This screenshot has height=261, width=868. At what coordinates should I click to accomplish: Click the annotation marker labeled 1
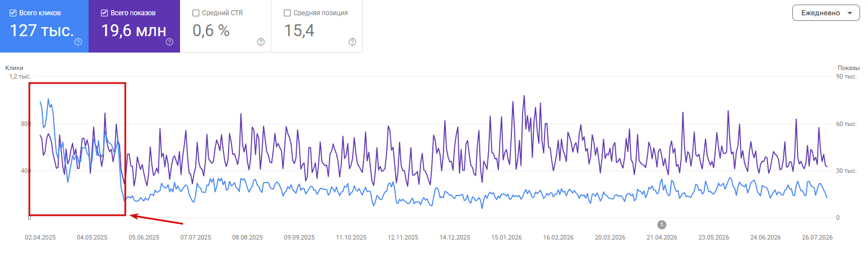click(662, 224)
